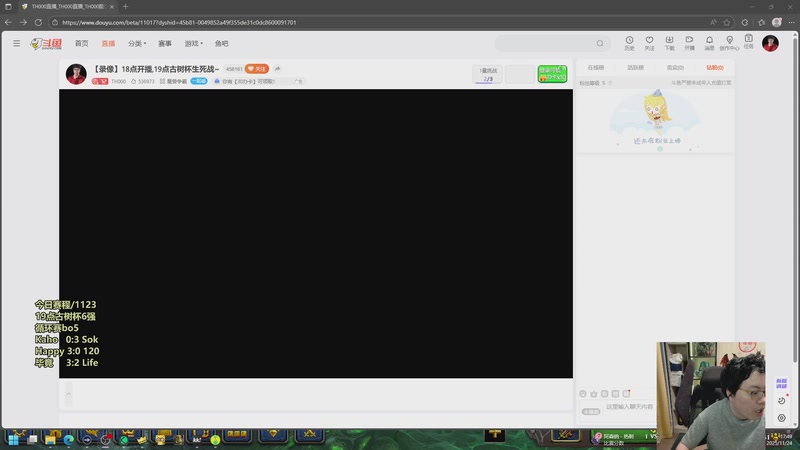This screenshot has width=800, height=450.
Task: Go to the 首页 home tab
Action: (x=82, y=43)
